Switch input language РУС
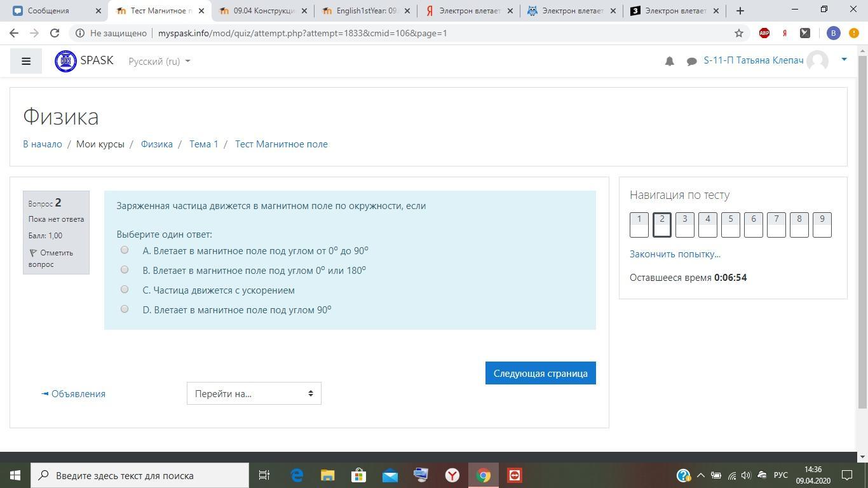Screen dimensions: 868x488 coord(781,475)
